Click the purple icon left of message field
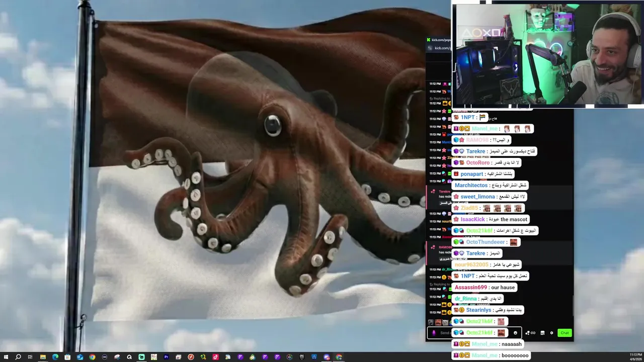 pyautogui.click(x=434, y=333)
